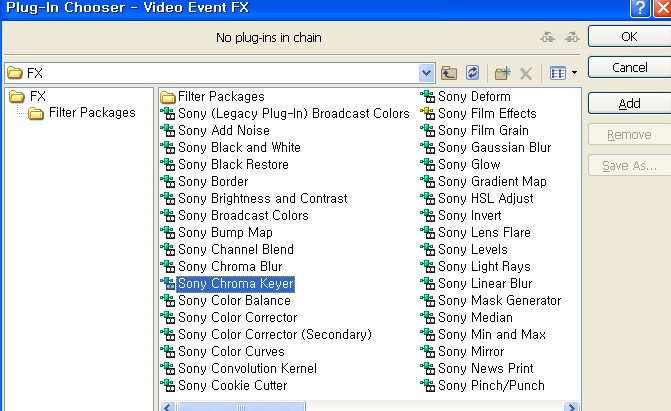Choose Sony Invert entry
This screenshot has width=671, height=411.
click(469, 215)
